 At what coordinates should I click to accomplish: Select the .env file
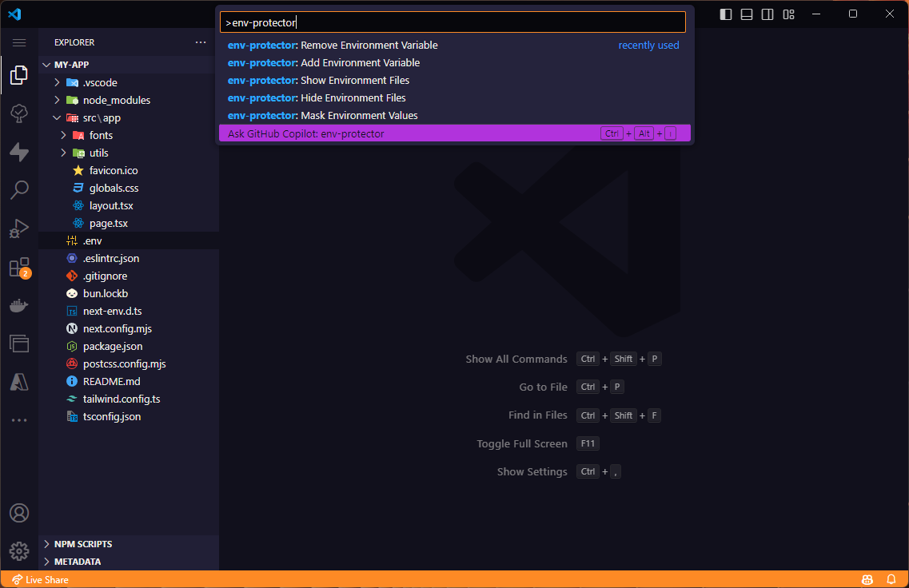(x=129, y=241)
